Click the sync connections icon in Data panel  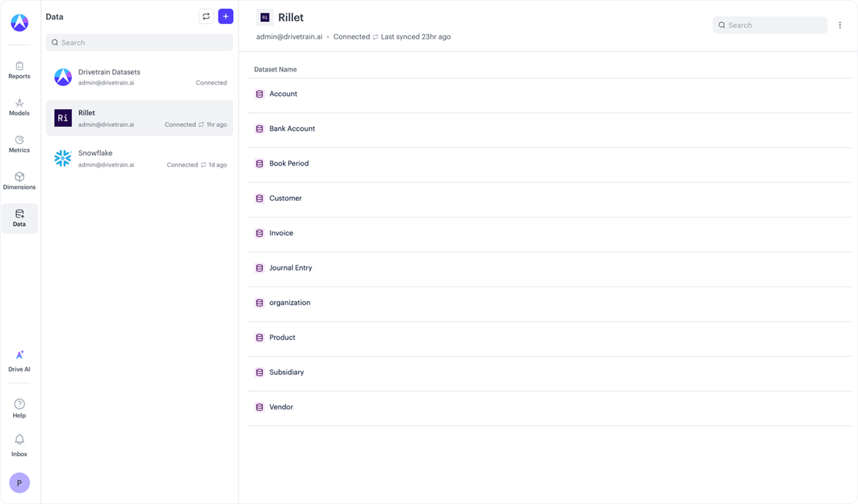(x=206, y=16)
